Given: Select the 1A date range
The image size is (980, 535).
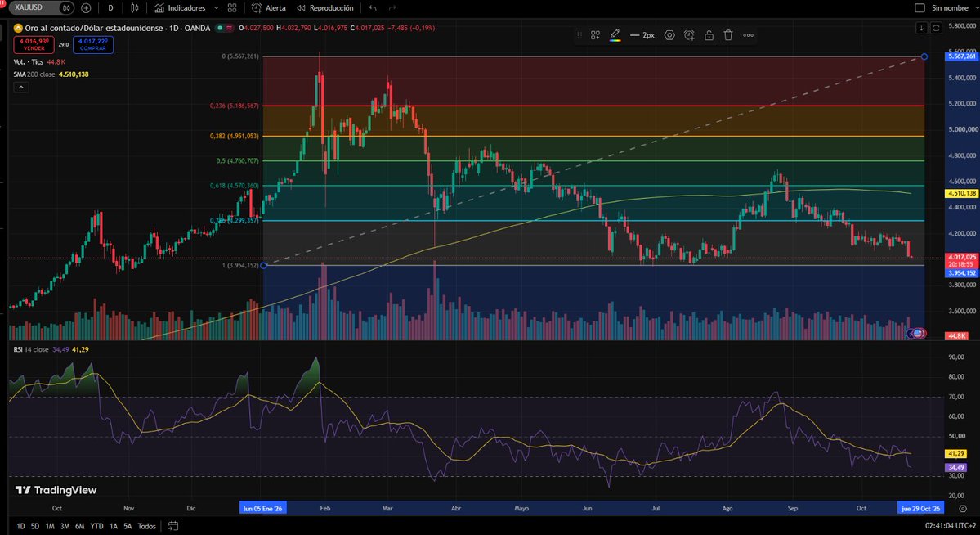Looking at the screenshot, I should click(x=113, y=526).
